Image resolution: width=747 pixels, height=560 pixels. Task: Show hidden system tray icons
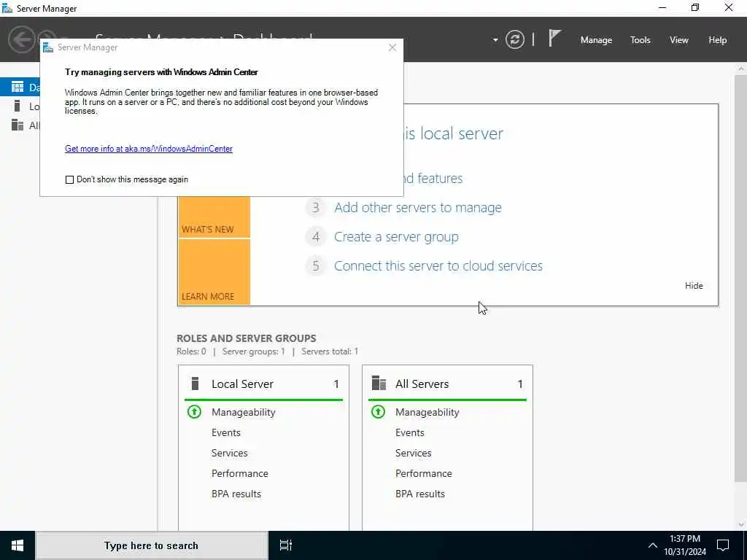pyautogui.click(x=653, y=545)
